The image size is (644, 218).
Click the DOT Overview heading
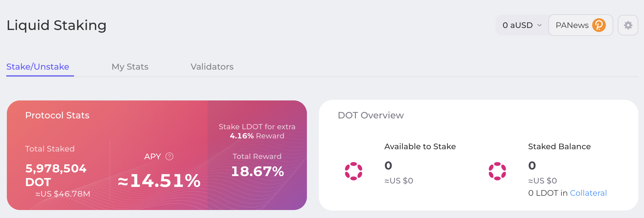click(x=371, y=115)
